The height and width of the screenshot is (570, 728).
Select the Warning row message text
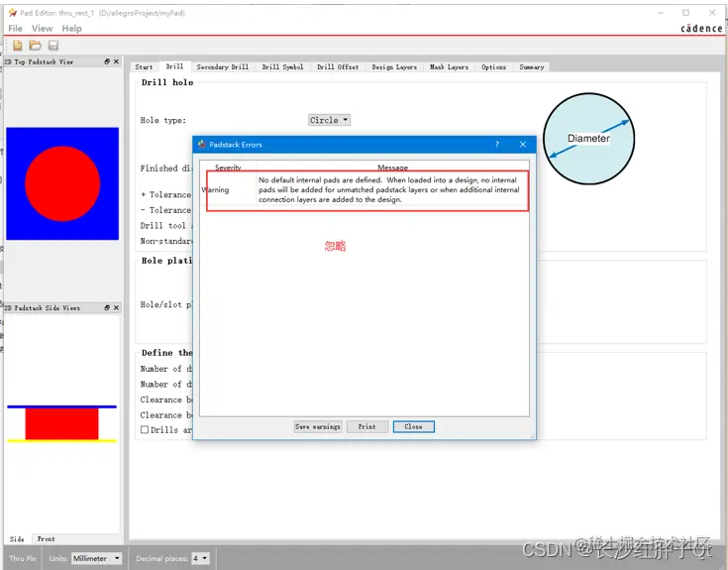coord(389,189)
